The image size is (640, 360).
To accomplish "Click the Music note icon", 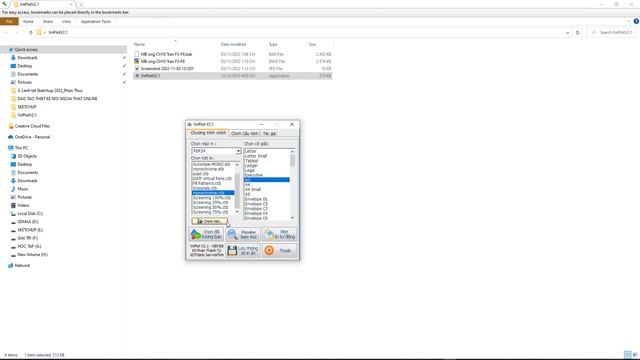I will click(13, 189).
